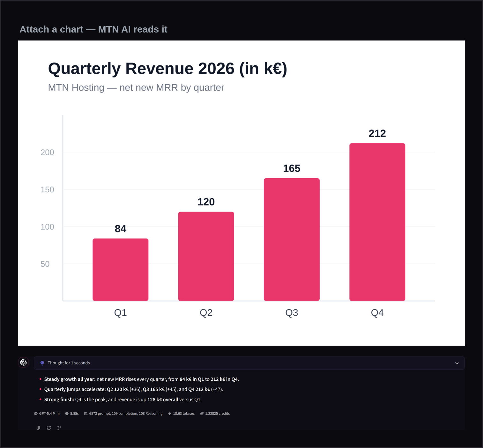Click the '212' value label above Q4
This screenshot has height=448, width=483.
tap(377, 133)
